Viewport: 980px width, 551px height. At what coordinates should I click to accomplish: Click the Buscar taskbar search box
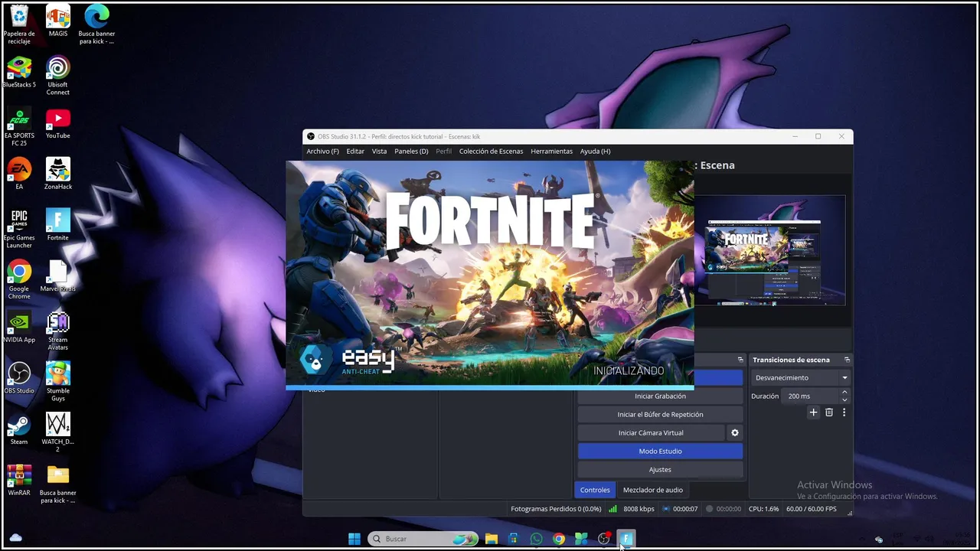click(423, 539)
